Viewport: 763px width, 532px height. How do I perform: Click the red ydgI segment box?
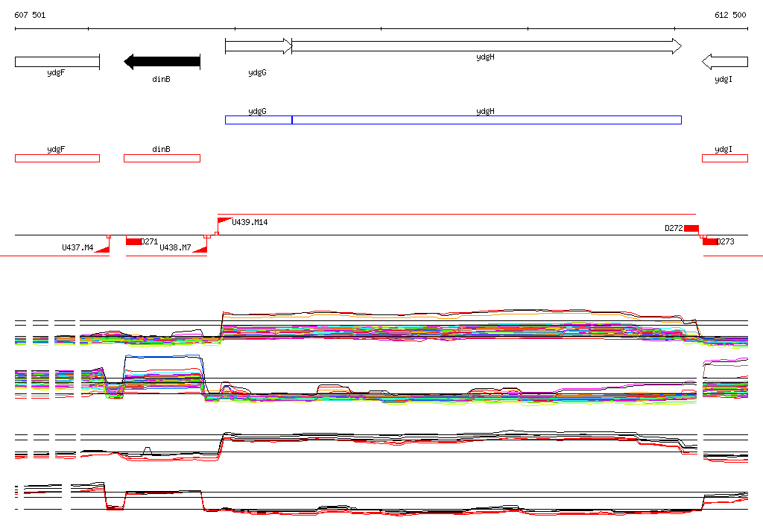725,158
